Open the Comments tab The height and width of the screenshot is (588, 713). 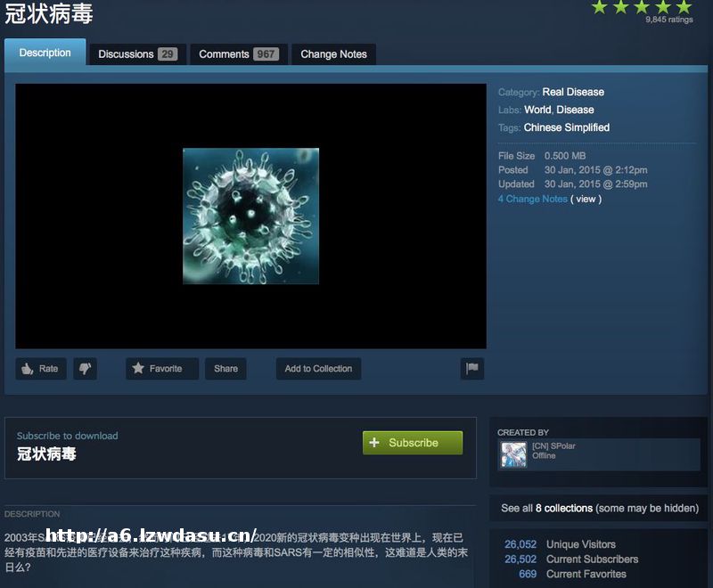click(238, 54)
